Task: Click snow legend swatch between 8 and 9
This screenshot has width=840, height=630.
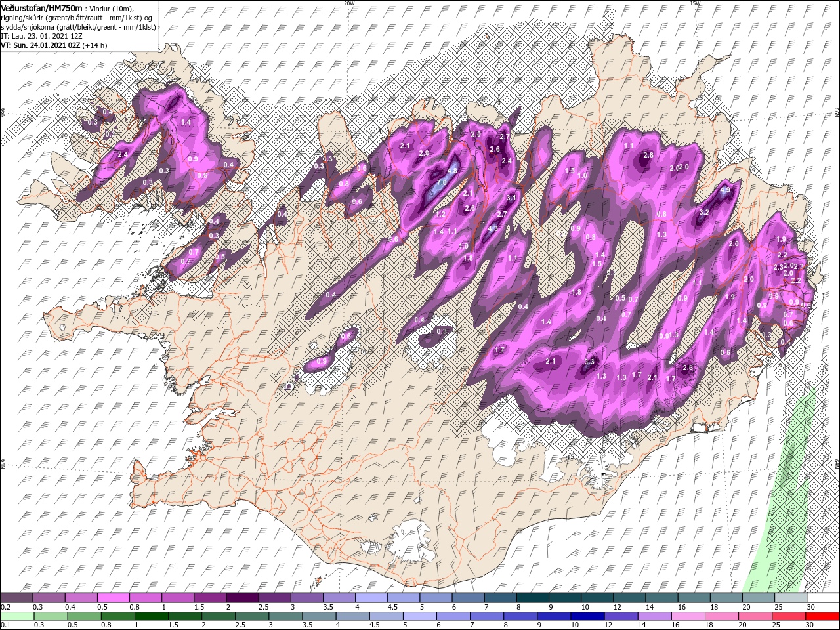Action: coord(533,598)
